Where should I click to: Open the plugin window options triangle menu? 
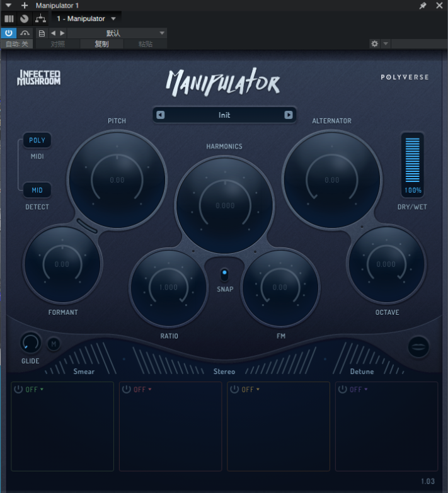[x=8, y=5]
